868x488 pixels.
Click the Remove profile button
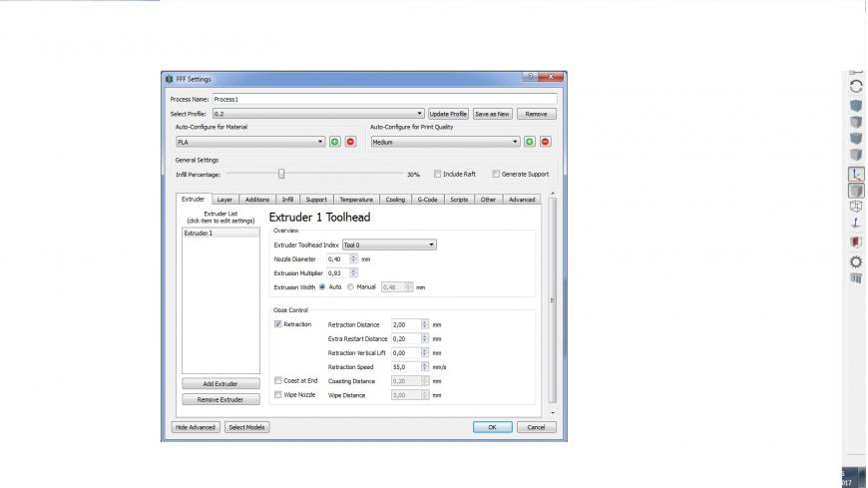pos(537,114)
